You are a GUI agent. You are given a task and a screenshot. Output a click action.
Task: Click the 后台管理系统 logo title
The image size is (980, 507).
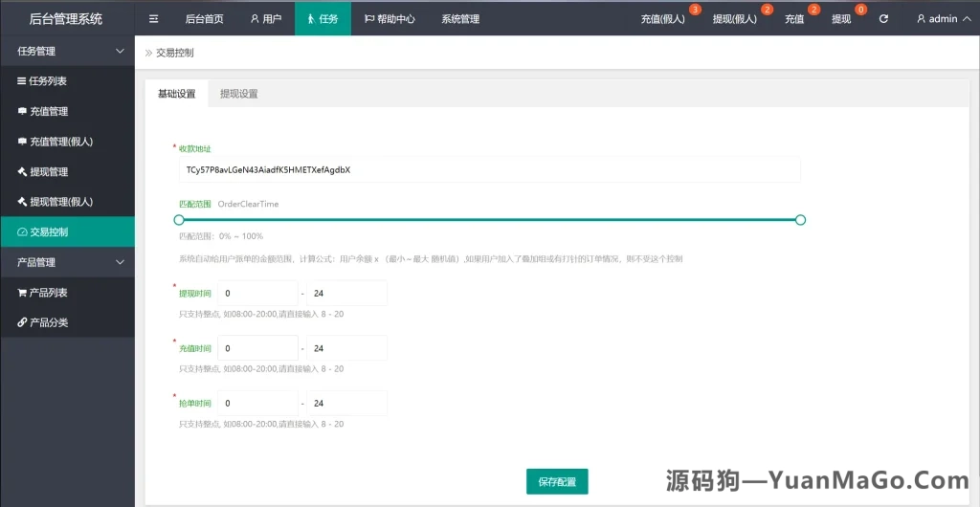[66, 19]
